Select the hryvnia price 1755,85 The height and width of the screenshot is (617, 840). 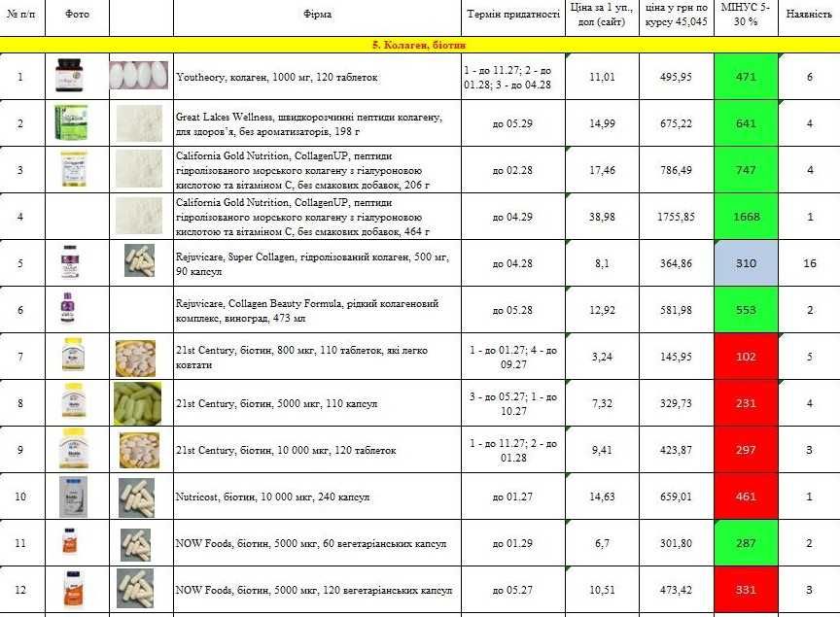coord(677,217)
